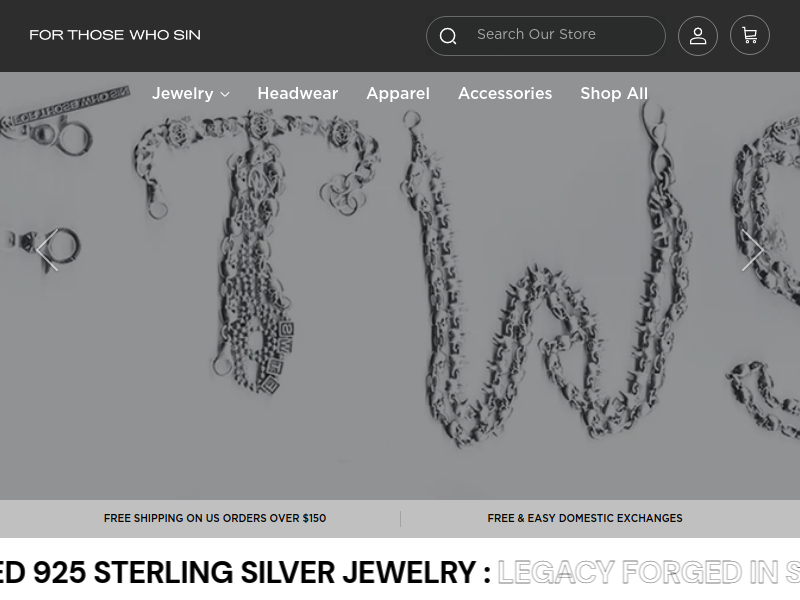
Task: Go to the previous slide with the left arrow
Action: click(x=47, y=250)
